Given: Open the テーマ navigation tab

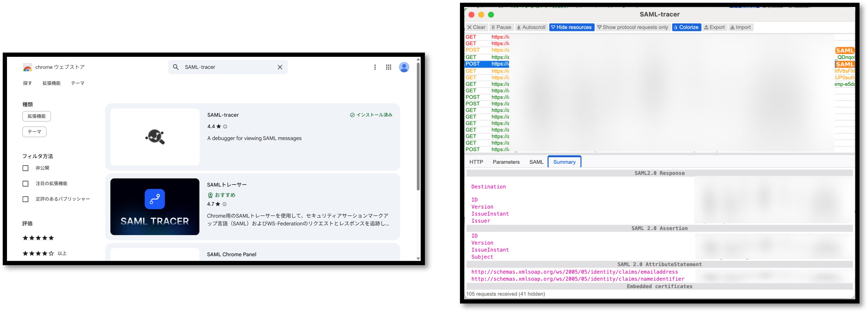Looking at the screenshot, I should (78, 83).
